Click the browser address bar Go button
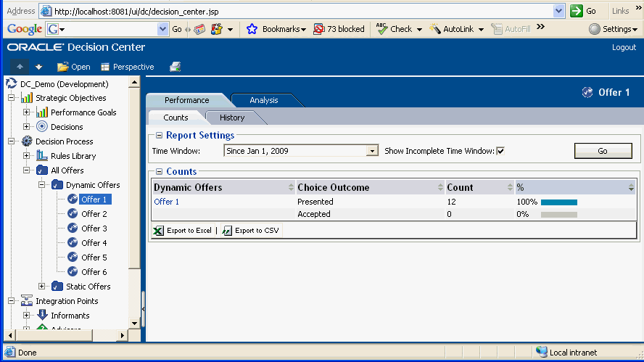The image size is (644, 362). tap(583, 11)
